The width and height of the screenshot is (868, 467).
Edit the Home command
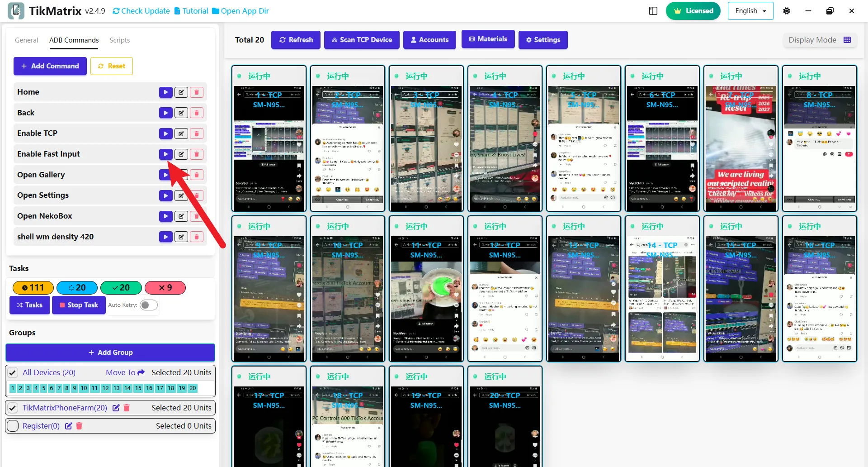click(x=181, y=92)
